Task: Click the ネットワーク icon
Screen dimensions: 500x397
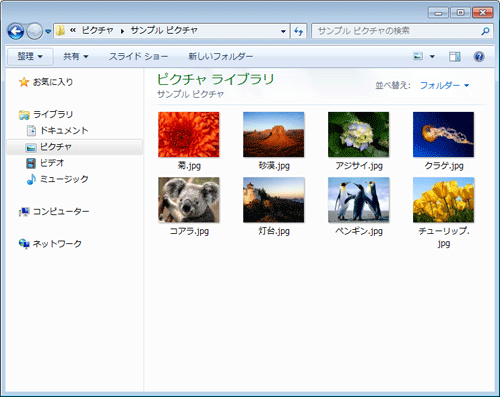Action: 24,244
